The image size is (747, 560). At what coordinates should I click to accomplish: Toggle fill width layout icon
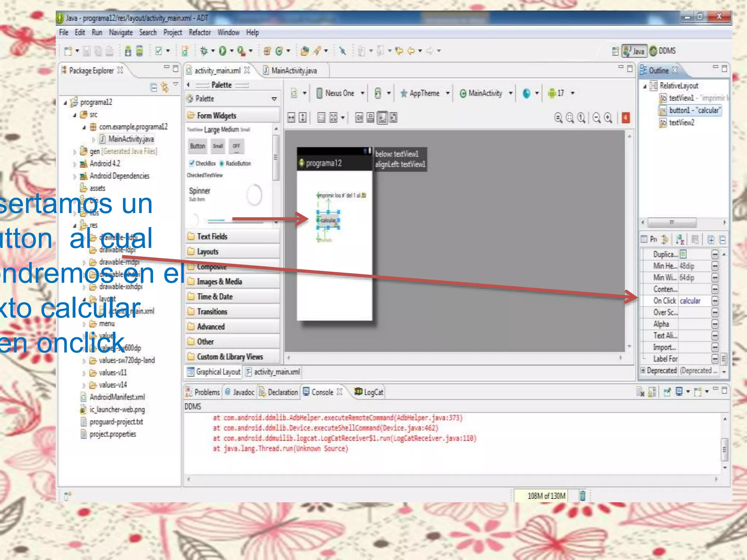(x=291, y=118)
